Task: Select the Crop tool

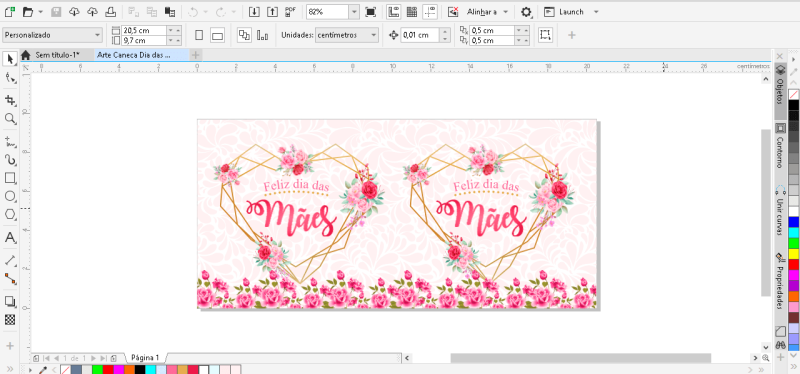Action: pos(10,99)
